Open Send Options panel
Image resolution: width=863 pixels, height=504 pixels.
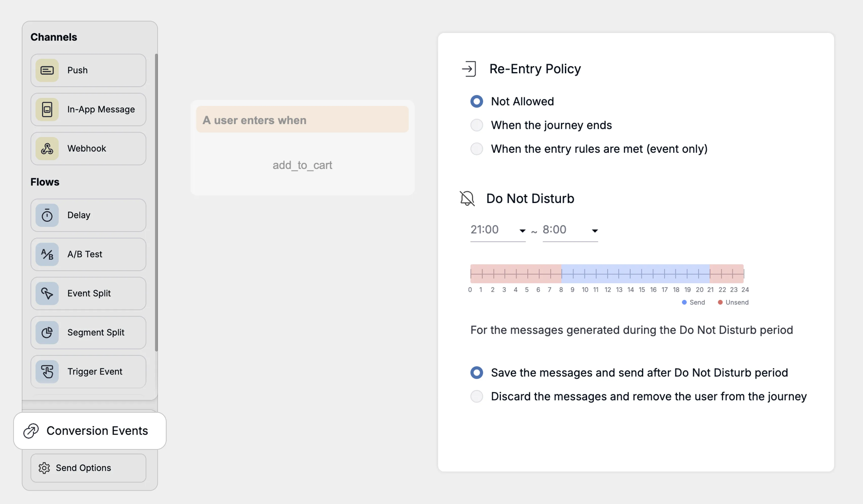[88, 468]
